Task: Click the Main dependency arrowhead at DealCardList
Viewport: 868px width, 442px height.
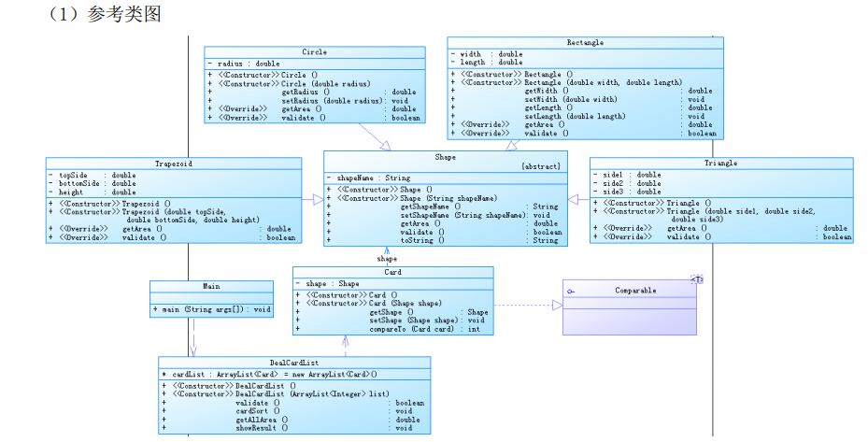Action: (192, 351)
